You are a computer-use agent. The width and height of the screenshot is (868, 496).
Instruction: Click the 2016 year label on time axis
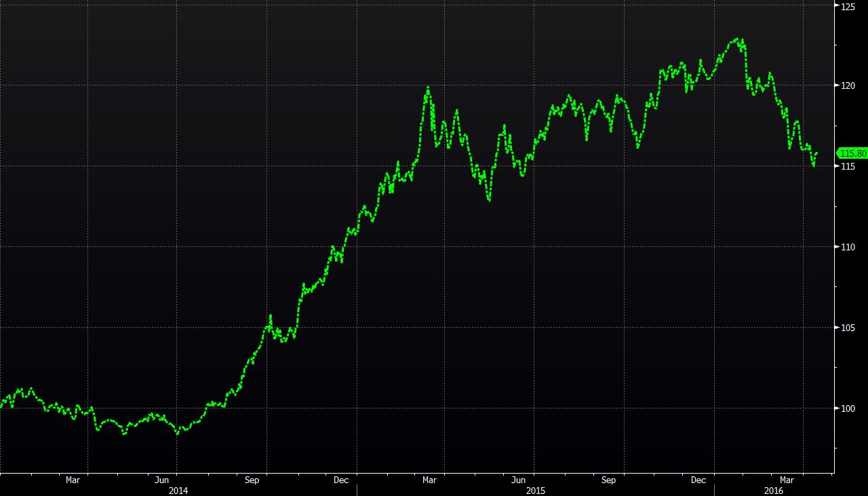coord(774,491)
